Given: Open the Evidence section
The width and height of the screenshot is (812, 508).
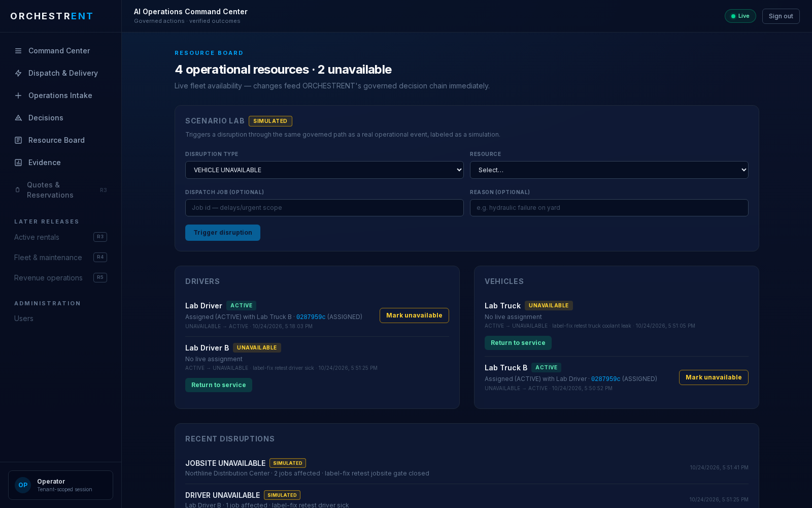Looking at the screenshot, I should pyautogui.click(x=60, y=163).
